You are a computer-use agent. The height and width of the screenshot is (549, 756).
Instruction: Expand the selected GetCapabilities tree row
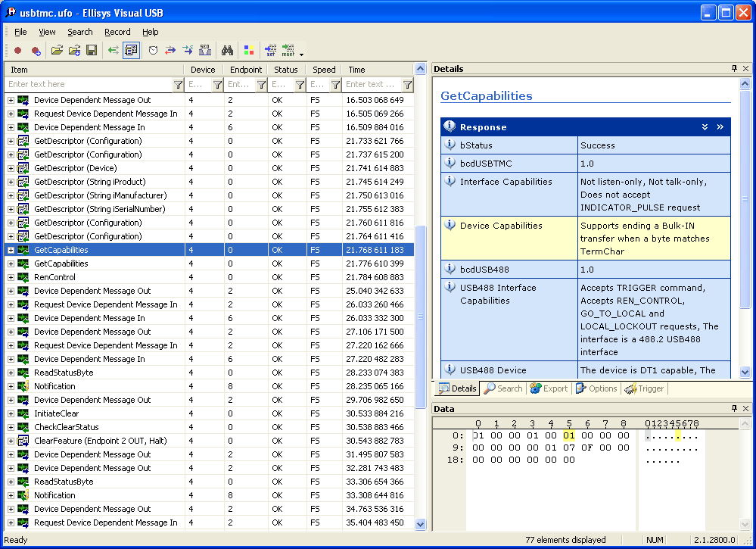11,250
